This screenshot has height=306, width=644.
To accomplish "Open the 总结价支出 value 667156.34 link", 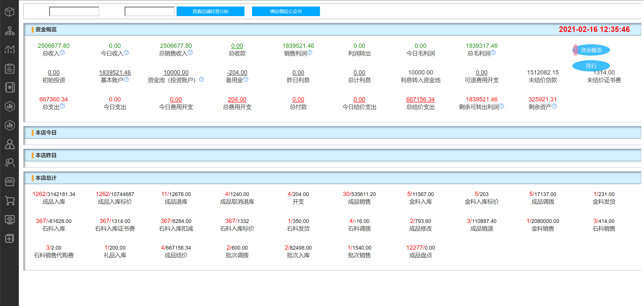I will 420,99.
